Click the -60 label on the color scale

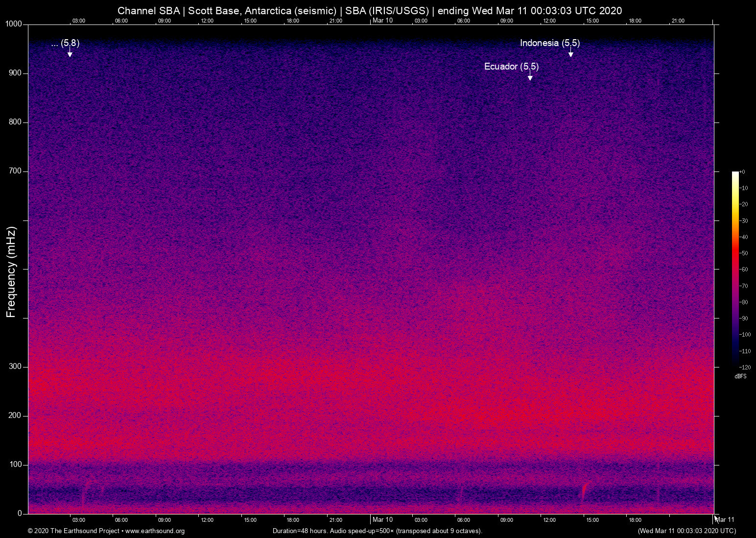coord(744,269)
